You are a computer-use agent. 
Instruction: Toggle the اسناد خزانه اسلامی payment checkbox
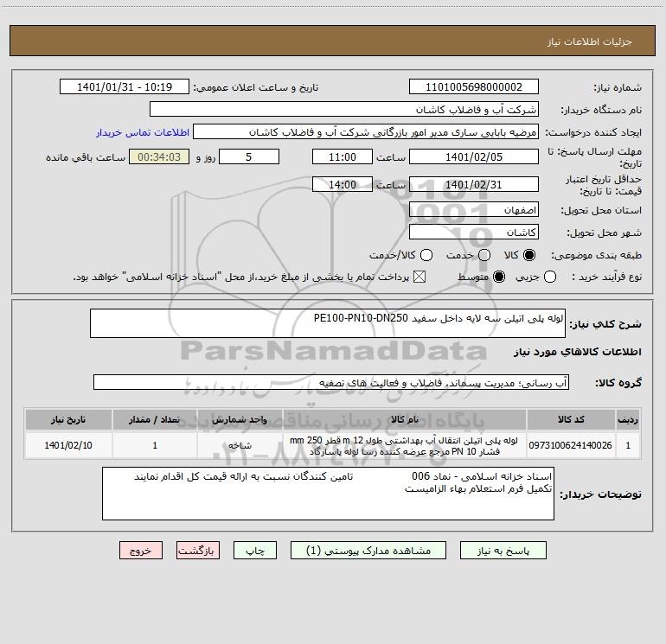tap(419, 277)
